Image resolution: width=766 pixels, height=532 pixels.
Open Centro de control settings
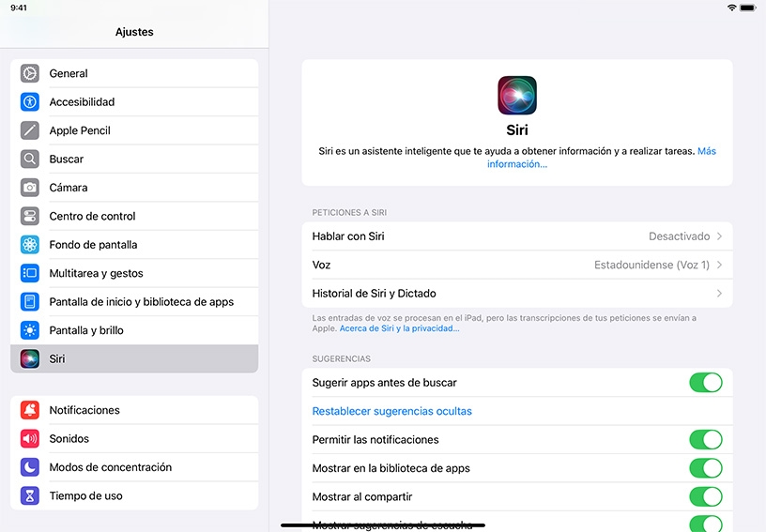pyautogui.click(x=134, y=216)
